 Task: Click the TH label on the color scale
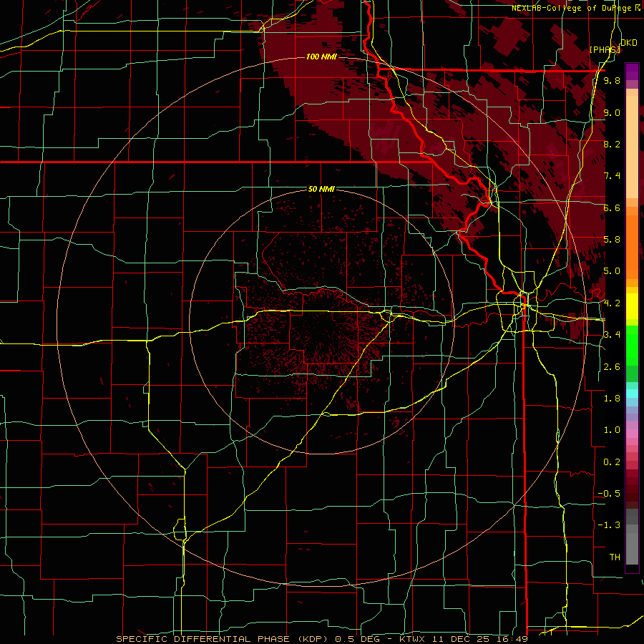coord(615,557)
